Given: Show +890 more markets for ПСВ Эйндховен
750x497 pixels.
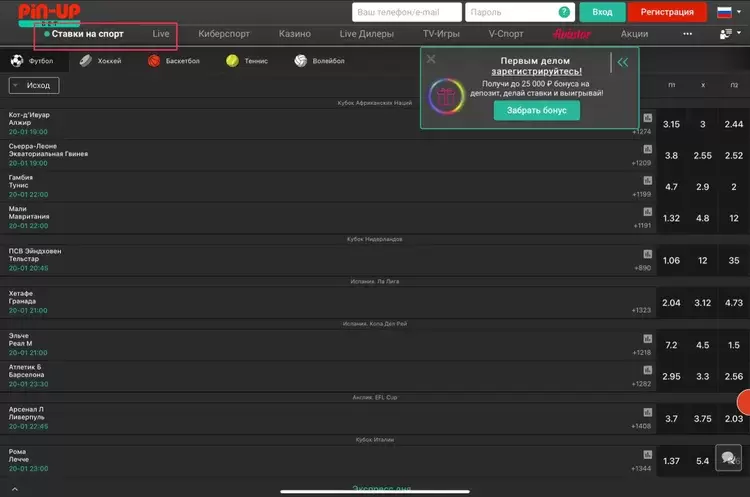Looking at the screenshot, I should [643, 268].
